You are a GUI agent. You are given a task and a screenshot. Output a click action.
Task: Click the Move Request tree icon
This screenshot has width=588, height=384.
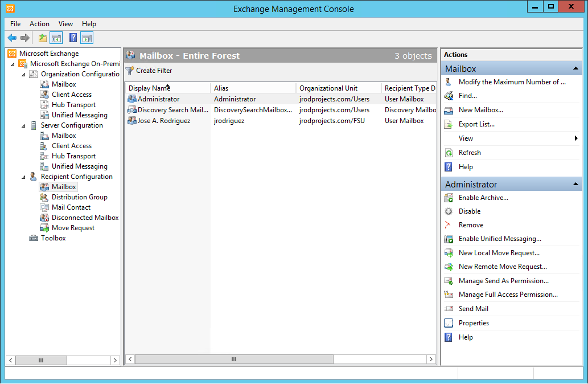tap(44, 228)
